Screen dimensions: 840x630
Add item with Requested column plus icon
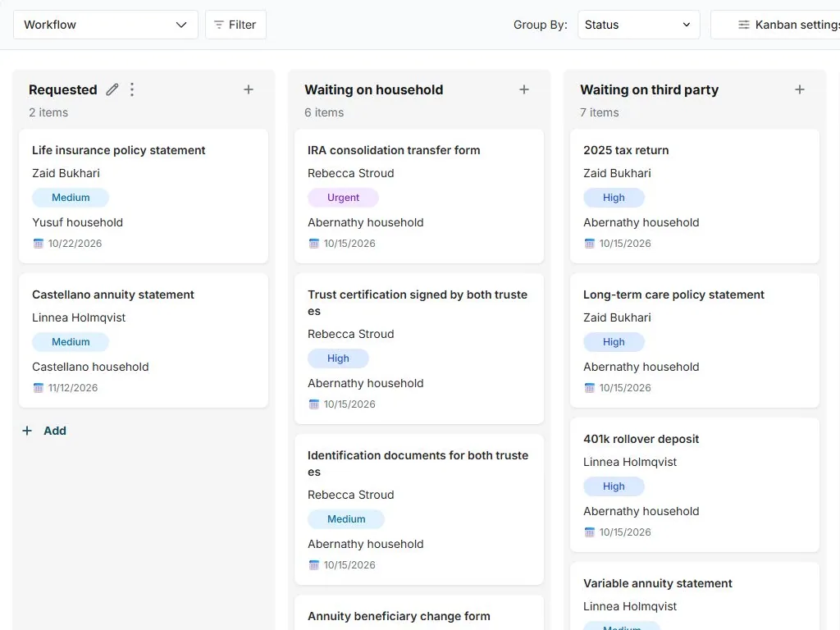[249, 89]
